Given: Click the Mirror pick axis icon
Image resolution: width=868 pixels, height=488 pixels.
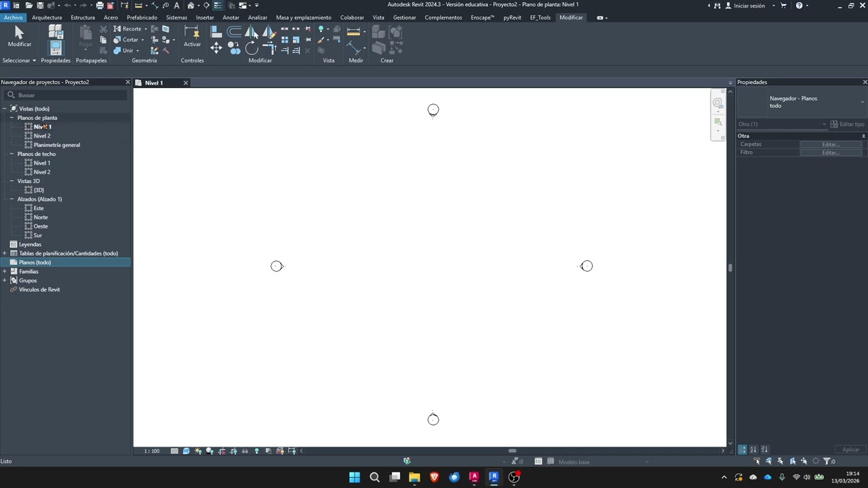Looking at the screenshot, I should click(252, 31).
